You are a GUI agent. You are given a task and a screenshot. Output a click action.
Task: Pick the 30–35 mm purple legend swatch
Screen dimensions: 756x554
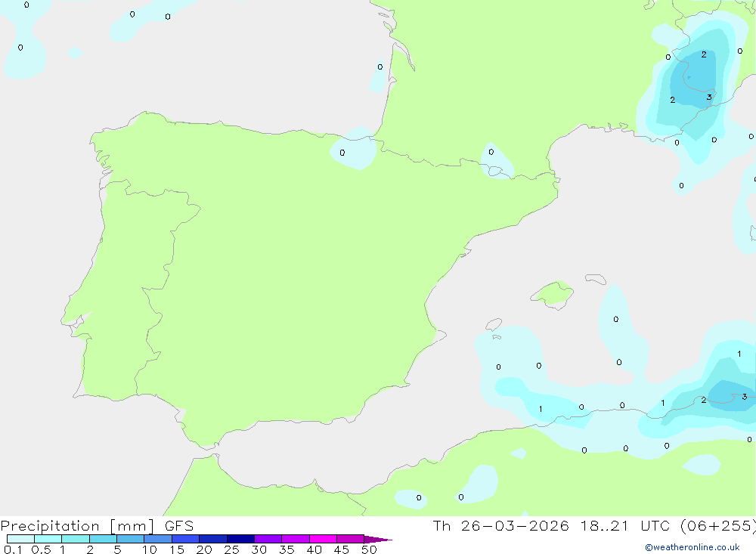[x=268, y=539]
